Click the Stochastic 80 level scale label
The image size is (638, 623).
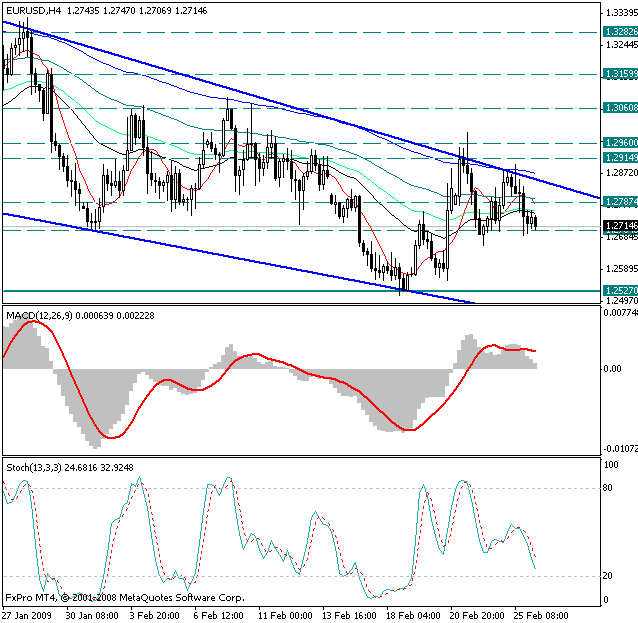pyautogui.click(x=609, y=488)
